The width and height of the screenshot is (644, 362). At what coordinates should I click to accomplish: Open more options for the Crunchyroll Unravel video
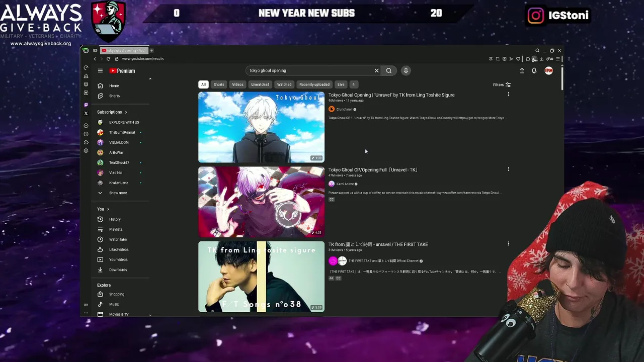click(508, 95)
